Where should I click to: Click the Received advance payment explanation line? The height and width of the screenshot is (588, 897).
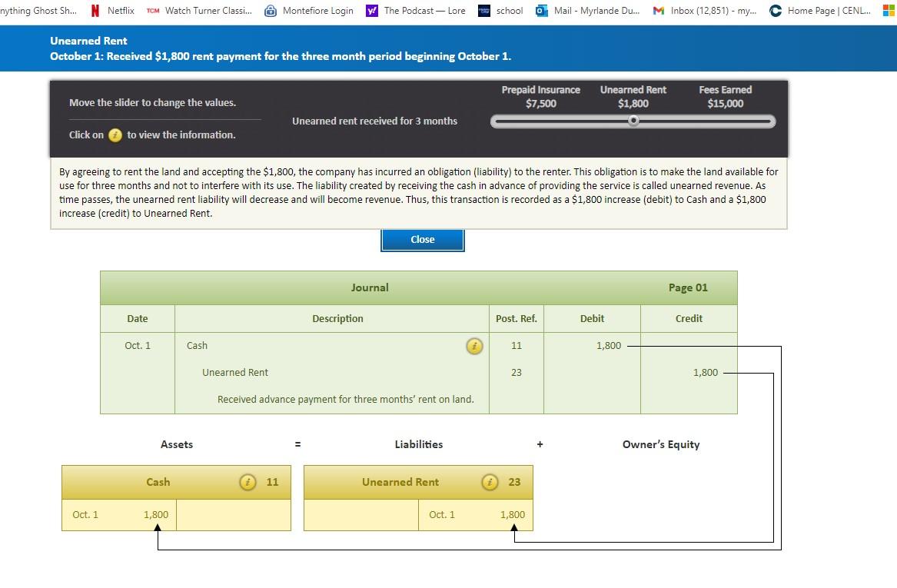(x=346, y=399)
